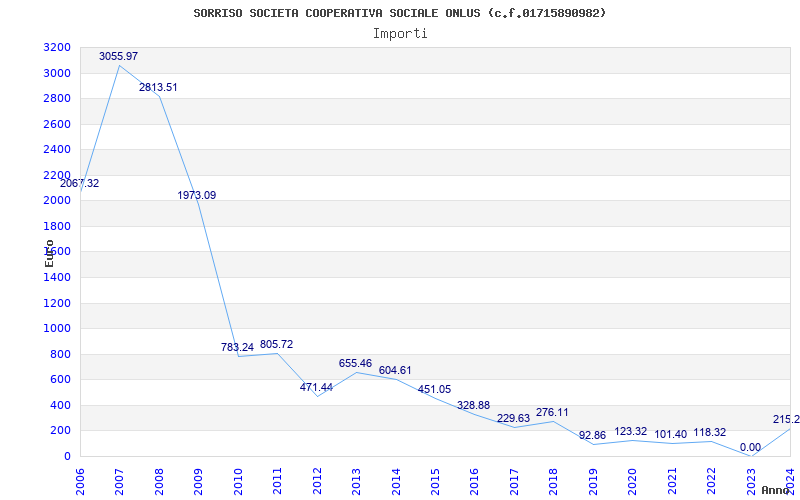This screenshot has height=500, width=800.
Task: Select the 2800 Euro axis tick
Action: (x=57, y=98)
